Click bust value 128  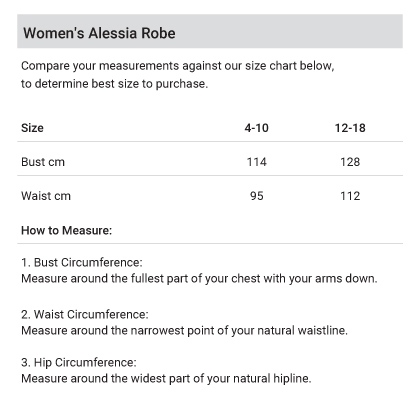pyautogui.click(x=350, y=162)
